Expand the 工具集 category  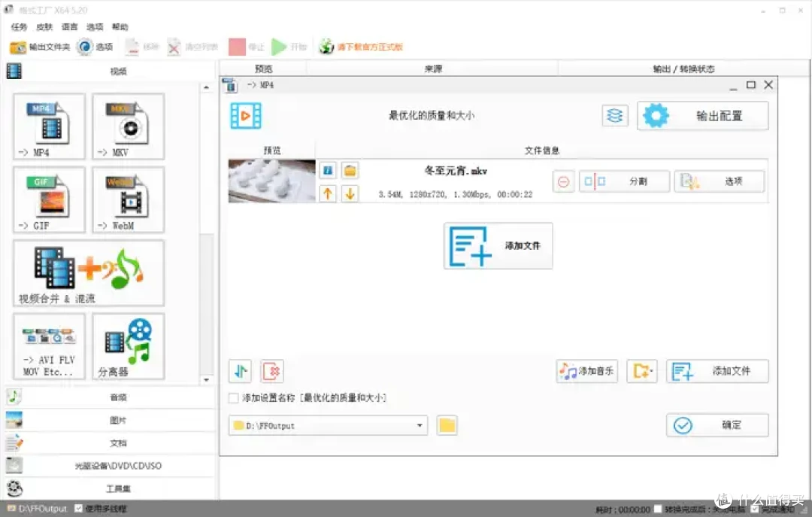109,488
